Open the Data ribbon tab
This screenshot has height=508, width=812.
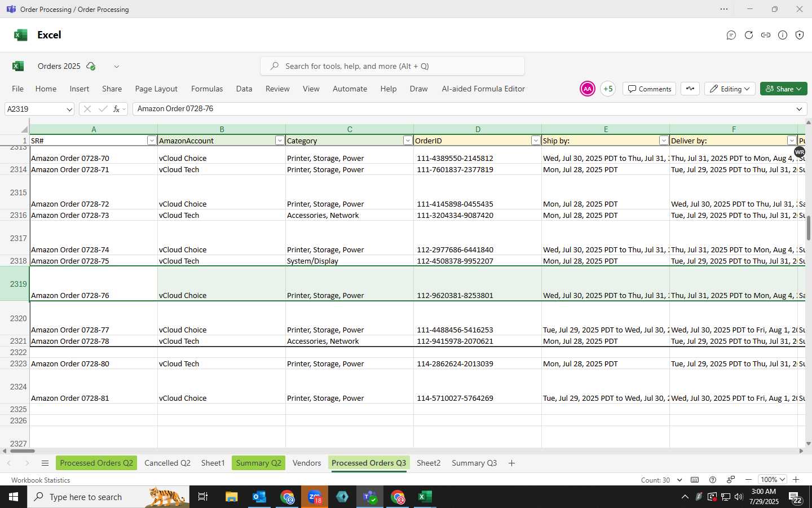pyautogui.click(x=244, y=89)
